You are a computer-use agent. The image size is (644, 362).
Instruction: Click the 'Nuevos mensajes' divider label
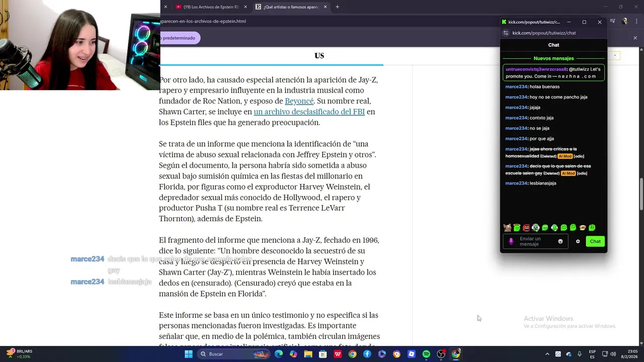pos(553,58)
